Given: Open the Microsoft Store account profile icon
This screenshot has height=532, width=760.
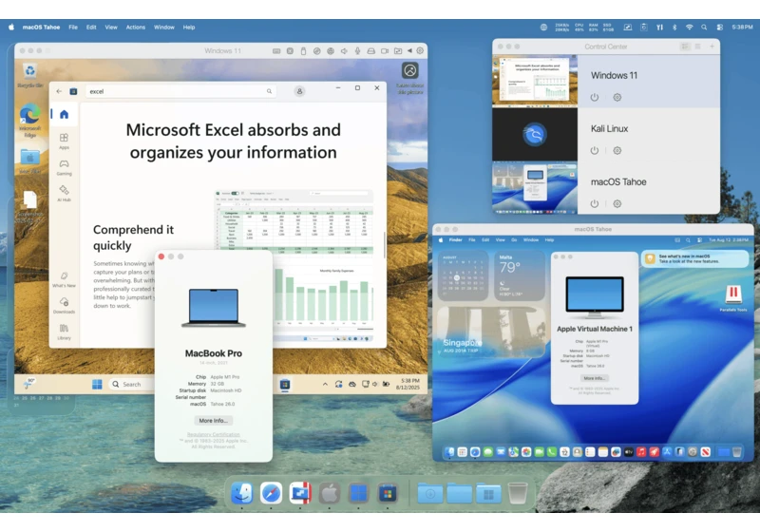Looking at the screenshot, I should coord(299,91).
